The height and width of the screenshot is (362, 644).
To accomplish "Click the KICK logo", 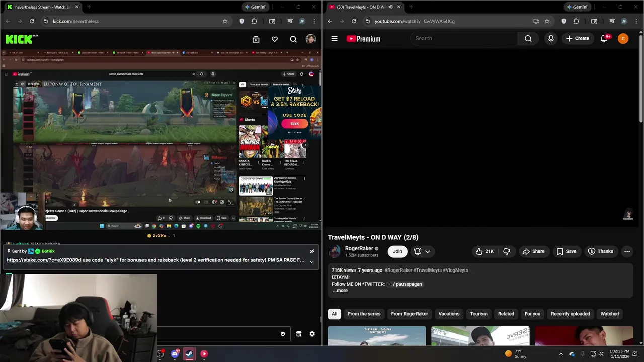I will 21,39.
